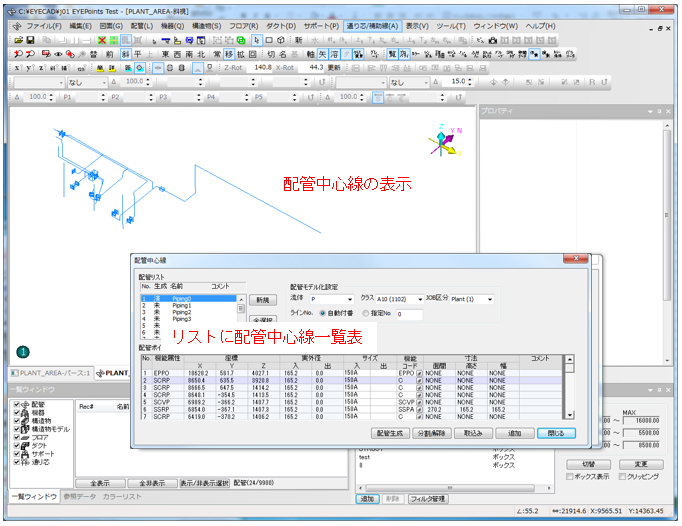Click the 西 west view button

pos(177,54)
